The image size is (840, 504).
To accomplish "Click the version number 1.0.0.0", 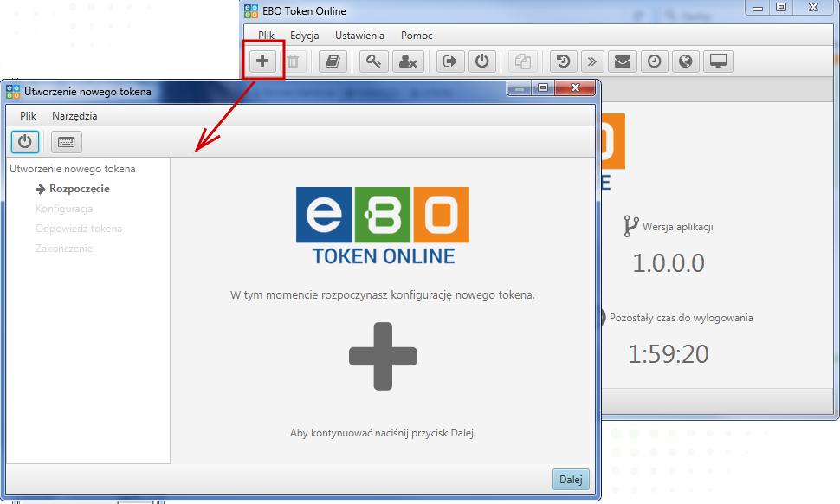I will [x=669, y=263].
